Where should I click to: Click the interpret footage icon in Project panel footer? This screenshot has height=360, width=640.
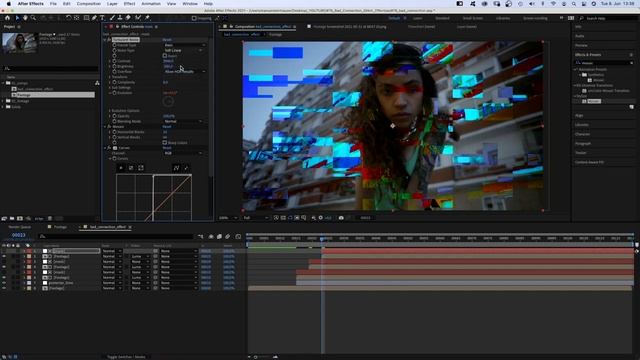(x=4, y=219)
